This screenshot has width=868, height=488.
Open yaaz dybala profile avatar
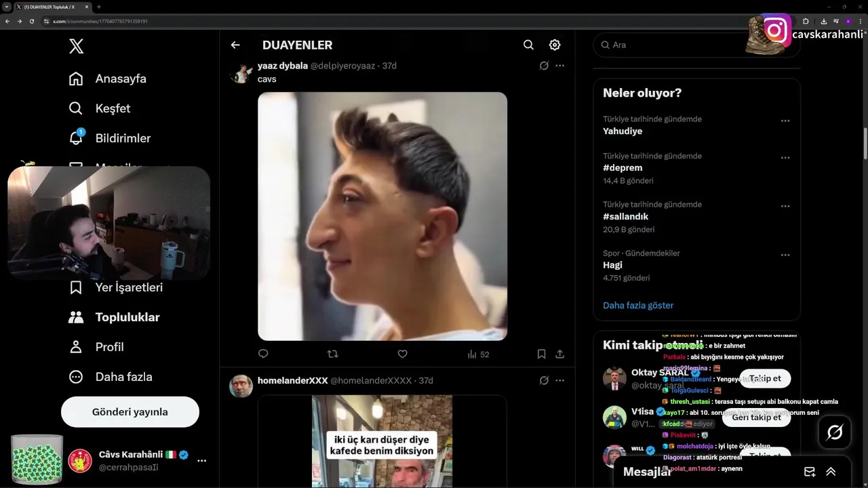click(x=241, y=72)
